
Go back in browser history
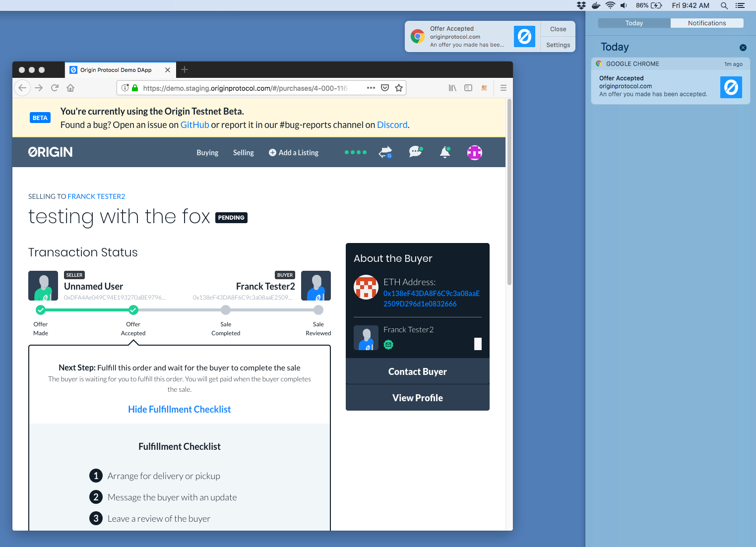[22, 88]
